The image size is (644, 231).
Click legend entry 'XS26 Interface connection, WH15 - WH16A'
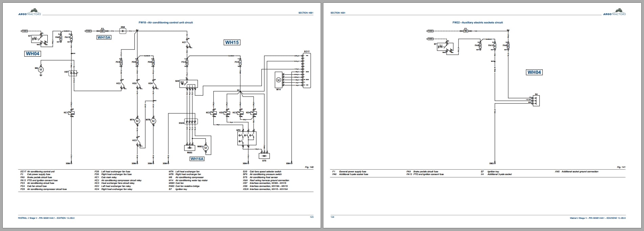tap(265, 189)
